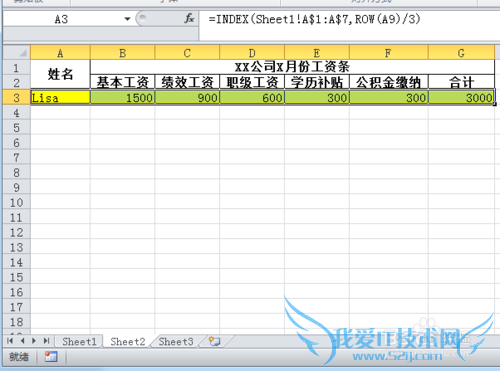Viewport: 500px width, 371px height.
Task: Click the 公积金缴纳 header cell
Action: [x=388, y=82]
